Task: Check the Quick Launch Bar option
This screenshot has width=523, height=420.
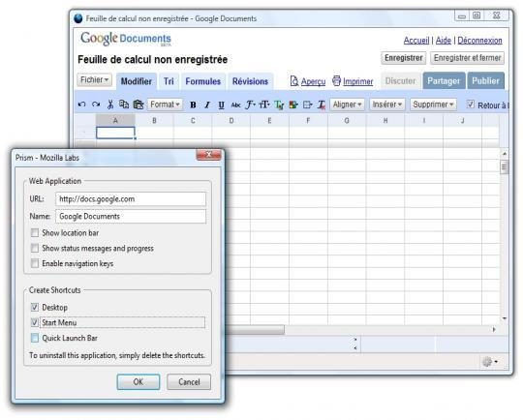Action: (x=35, y=338)
